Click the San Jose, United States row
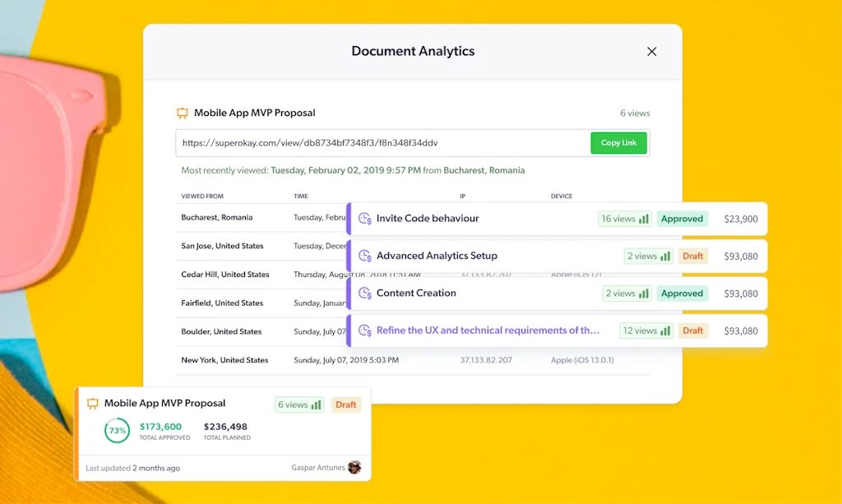 pos(262,246)
